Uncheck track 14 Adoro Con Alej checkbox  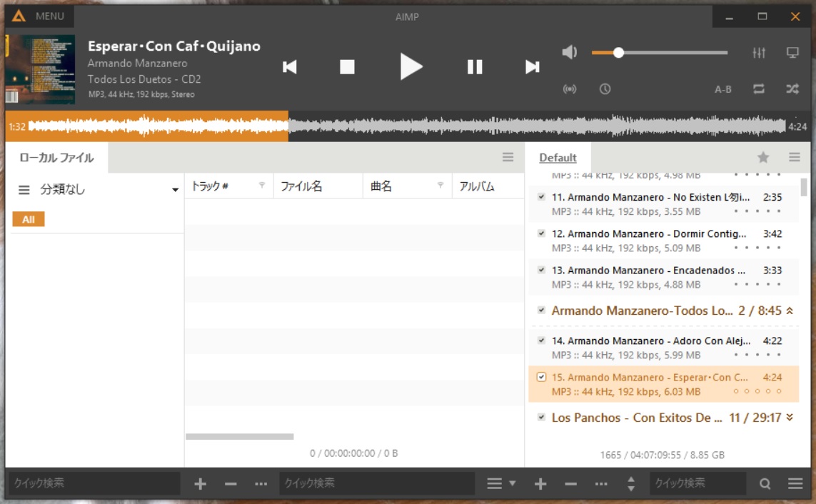click(x=541, y=341)
